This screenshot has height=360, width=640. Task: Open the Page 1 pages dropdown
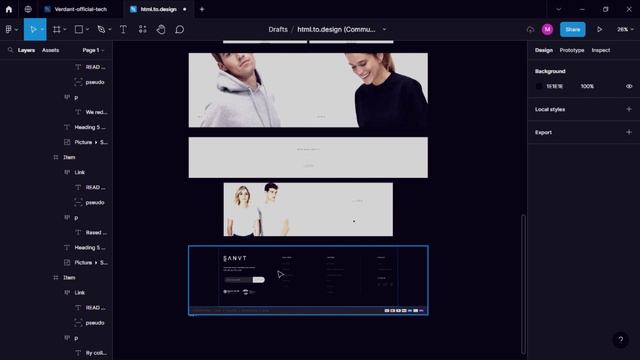(x=93, y=50)
